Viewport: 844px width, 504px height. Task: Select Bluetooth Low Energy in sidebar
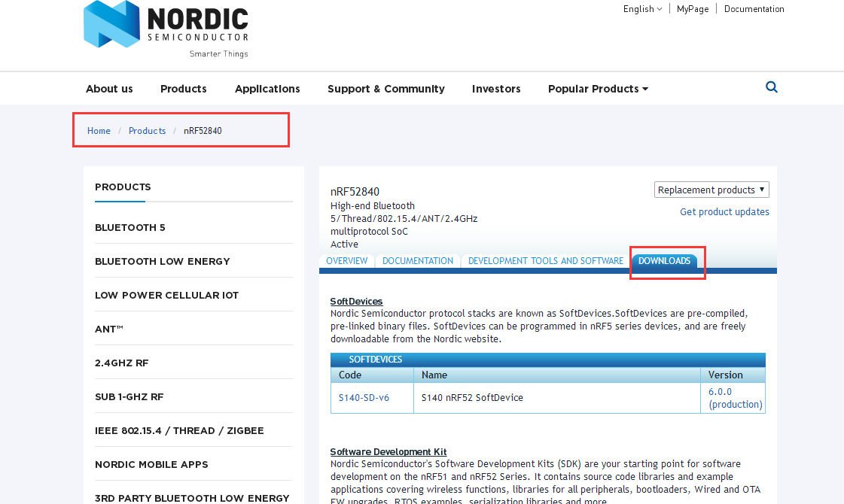click(x=162, y=262)
